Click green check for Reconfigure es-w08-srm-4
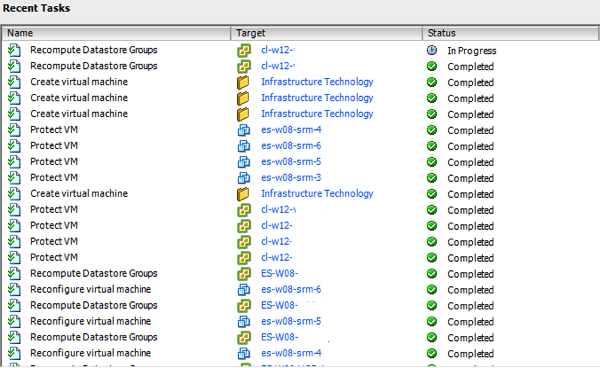This screenshot has width=600, height=368. point(432,353)
